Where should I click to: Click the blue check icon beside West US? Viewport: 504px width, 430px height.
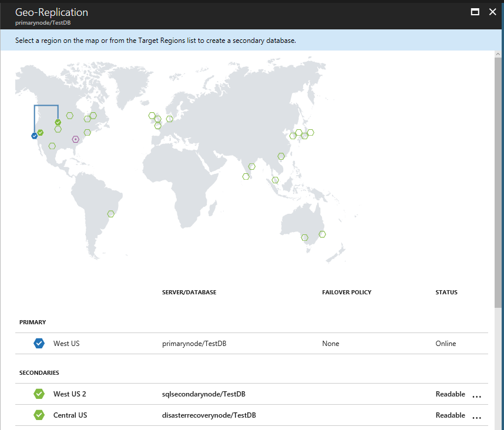click(x=39, y=343)
